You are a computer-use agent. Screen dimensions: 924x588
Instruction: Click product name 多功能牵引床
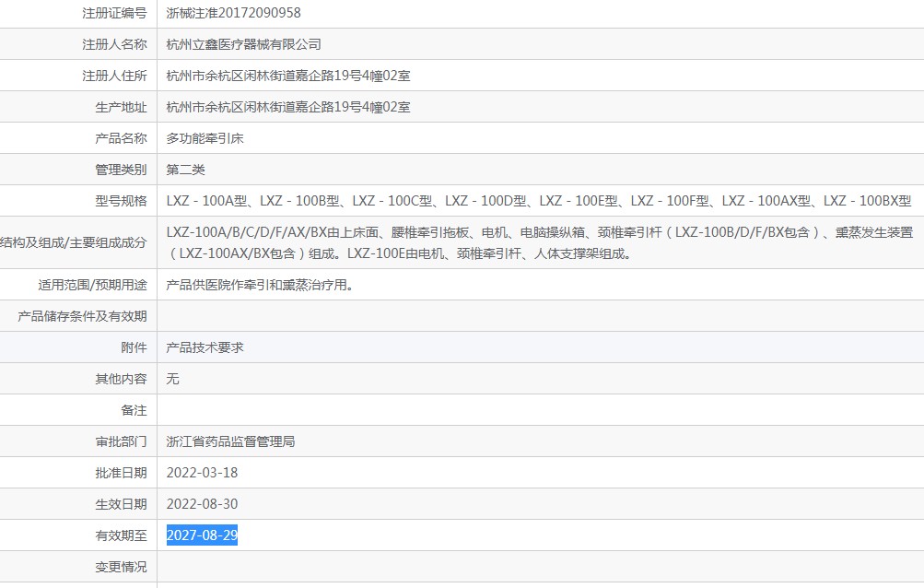[205, 138]
